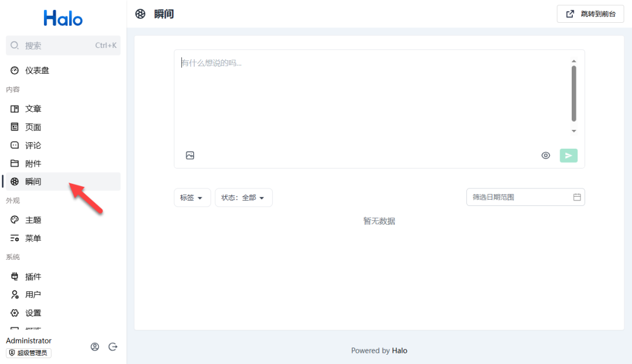
Task: Open the 仪表盘 dashboard menu item
Action: point(63,71)
